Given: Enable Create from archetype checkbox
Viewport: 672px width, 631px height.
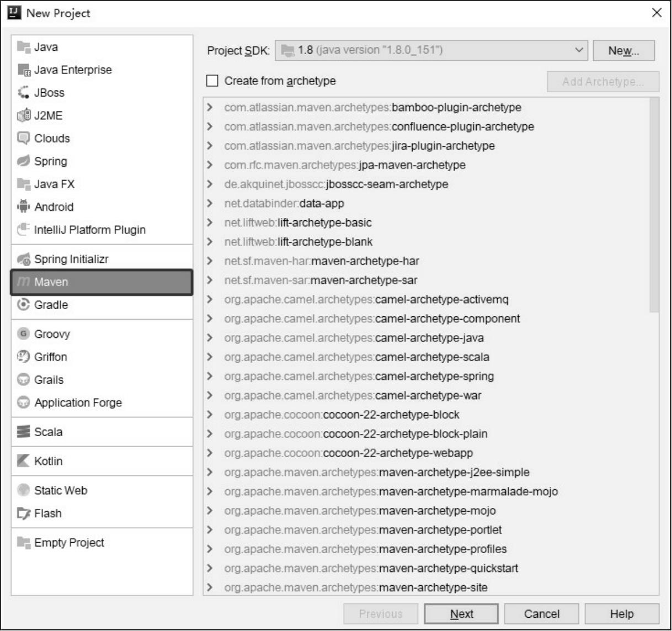Looking at the screenshot, I should [x=212, y=81].
